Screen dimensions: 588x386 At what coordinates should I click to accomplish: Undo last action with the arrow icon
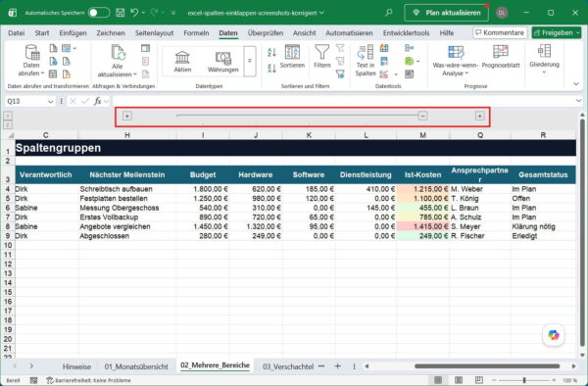click(x=134, y=13)
